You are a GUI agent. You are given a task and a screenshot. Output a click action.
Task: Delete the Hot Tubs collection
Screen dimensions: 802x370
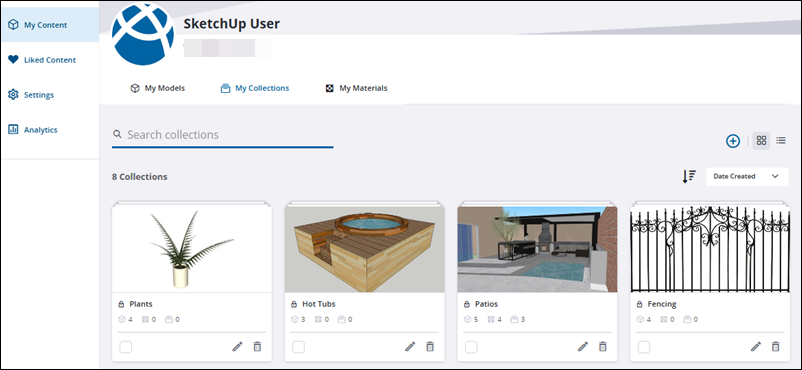coord(430,346)
